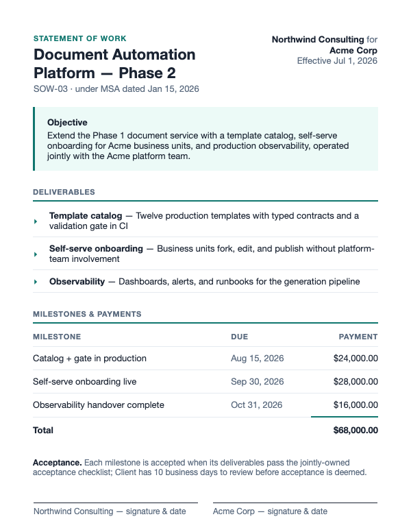Screen dimensions: 411x532
Task: Click the MILESTONES & PAYMENTS heading
Action: [87, 314]
